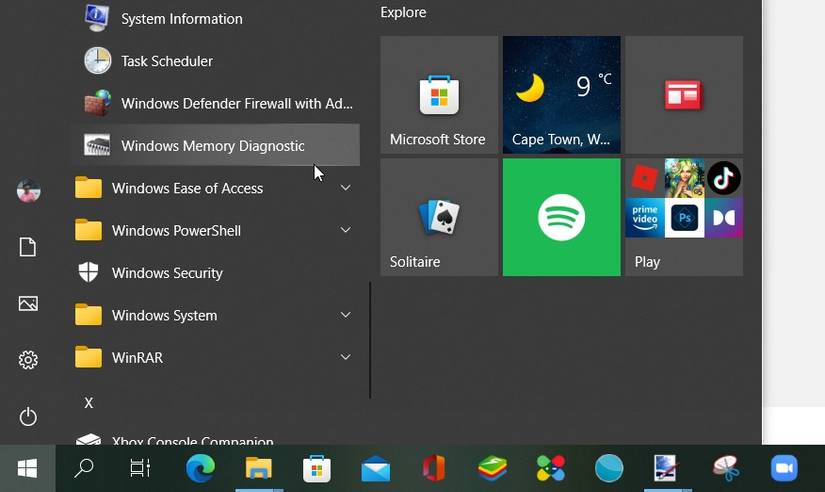Click the TikTok icon in Play tile
Viewport: 825px width, 492px height.
723,178
